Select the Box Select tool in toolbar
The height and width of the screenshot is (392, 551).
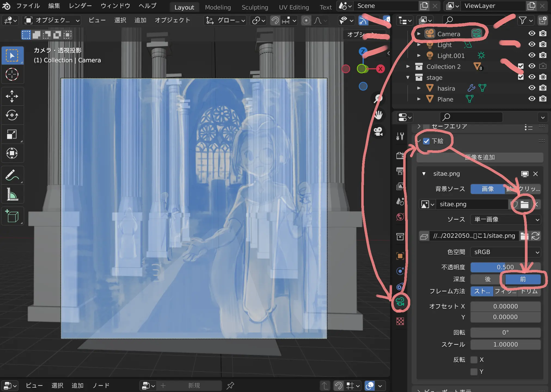pyautogui.click(x=12, y=55)
